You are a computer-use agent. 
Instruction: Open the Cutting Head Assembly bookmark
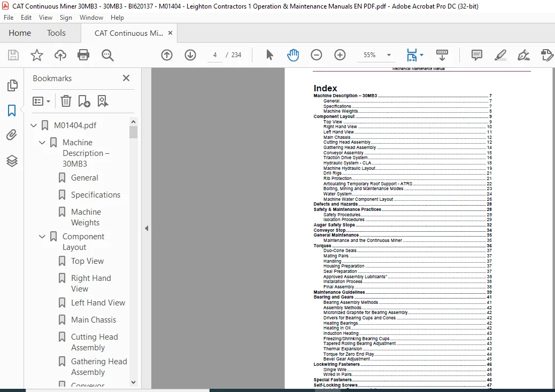pos(95,342)
